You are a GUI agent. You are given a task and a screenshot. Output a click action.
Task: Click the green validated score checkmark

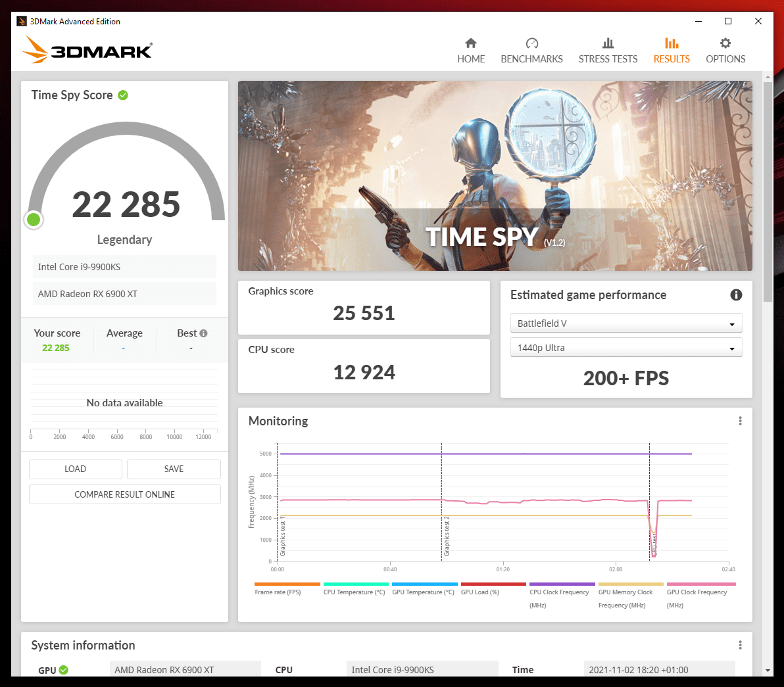coord(123,95)
